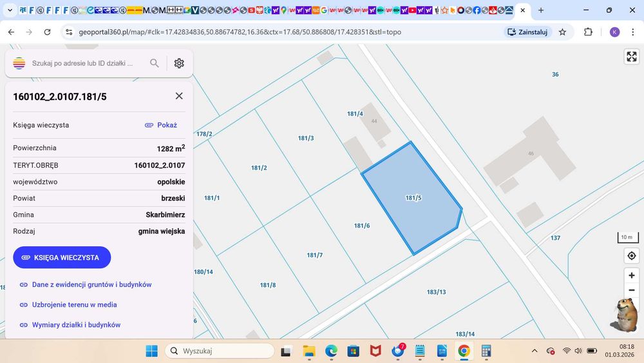Open the Windows Start menu
The height and width of the screenshot is (363, 644).
click(151, 351)
